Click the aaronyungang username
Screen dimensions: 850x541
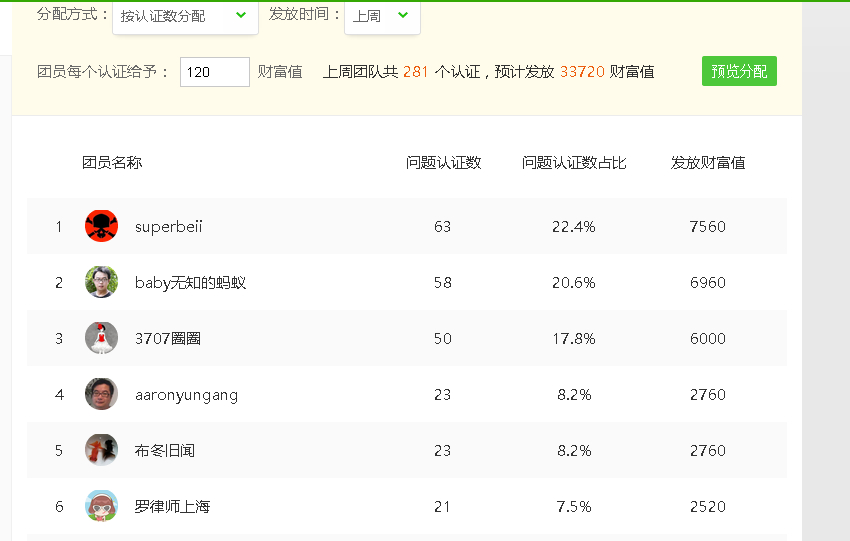pos(186,395)
